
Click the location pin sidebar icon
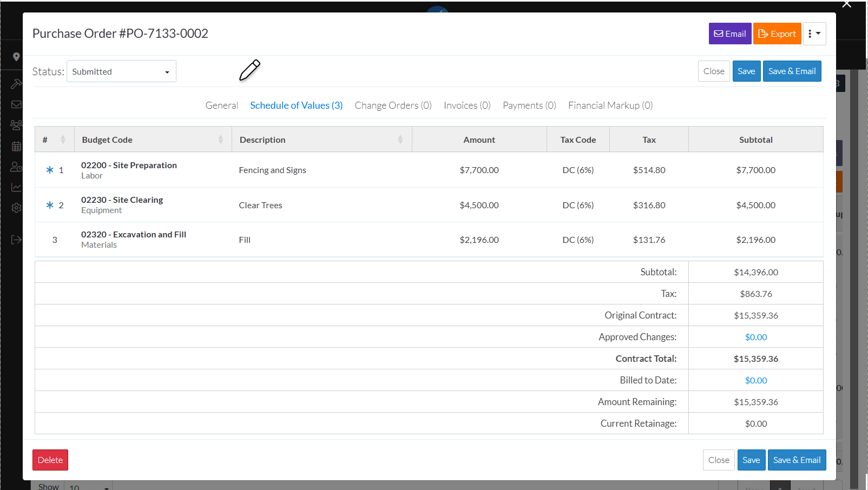pos(16,57)
